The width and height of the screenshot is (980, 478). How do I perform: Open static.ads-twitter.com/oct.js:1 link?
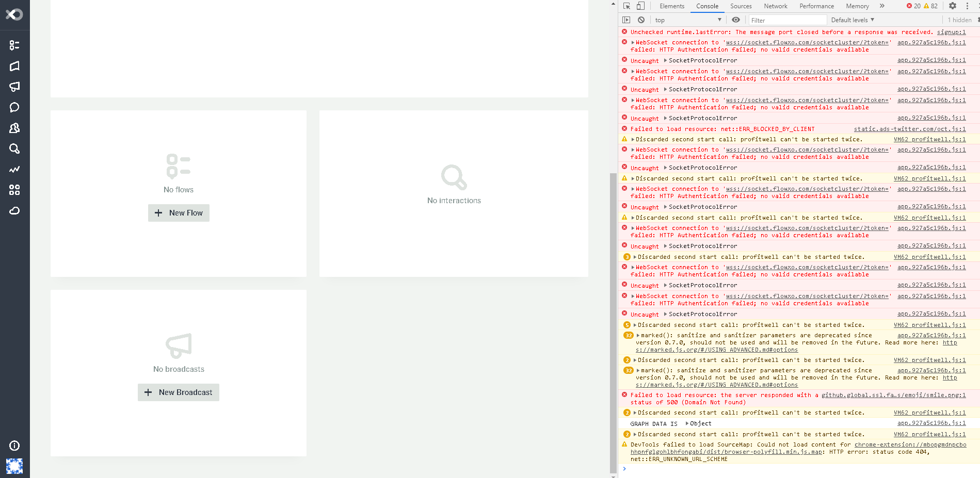pos(910,129)
